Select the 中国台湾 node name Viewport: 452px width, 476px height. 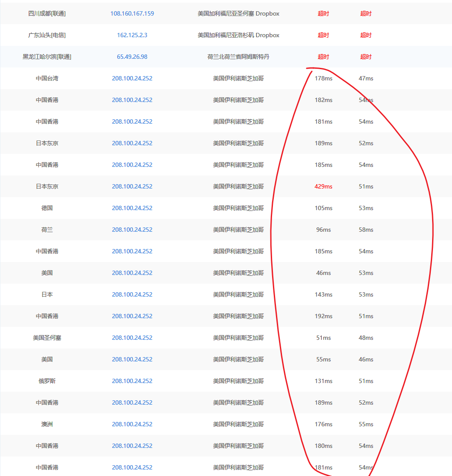47,78
